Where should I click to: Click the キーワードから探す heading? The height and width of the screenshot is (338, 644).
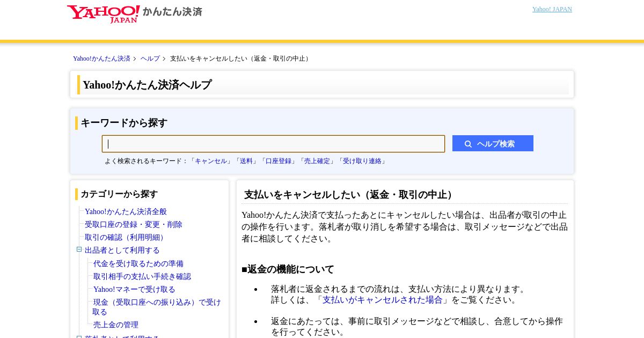124,123
